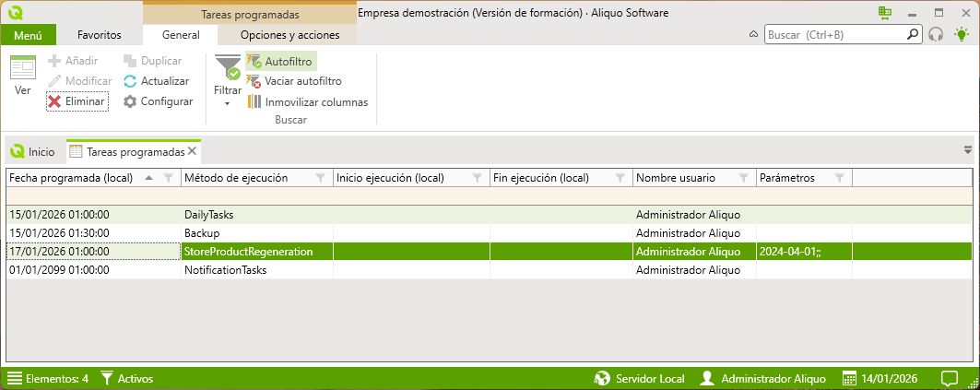Image resolution: width=980 pixels, height=390 pixels.
Task: Switch to the Favoritos ribbon tab
Action: point(100,35)
